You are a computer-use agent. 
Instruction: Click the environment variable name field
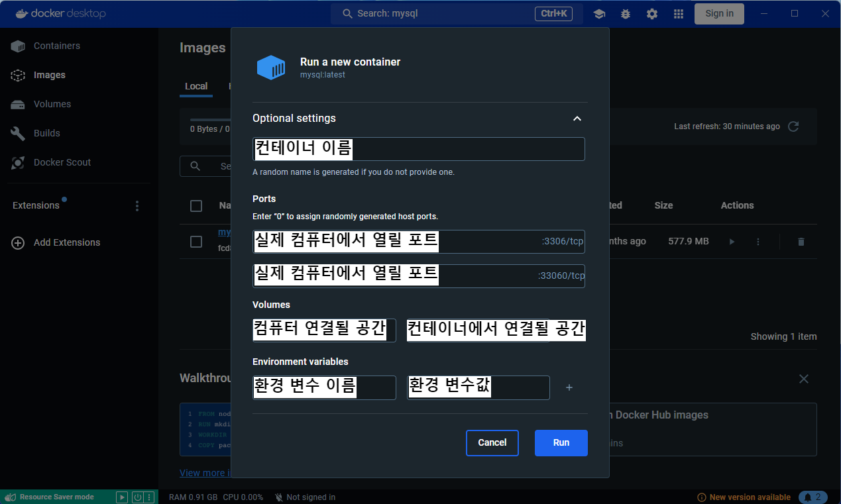324,387
